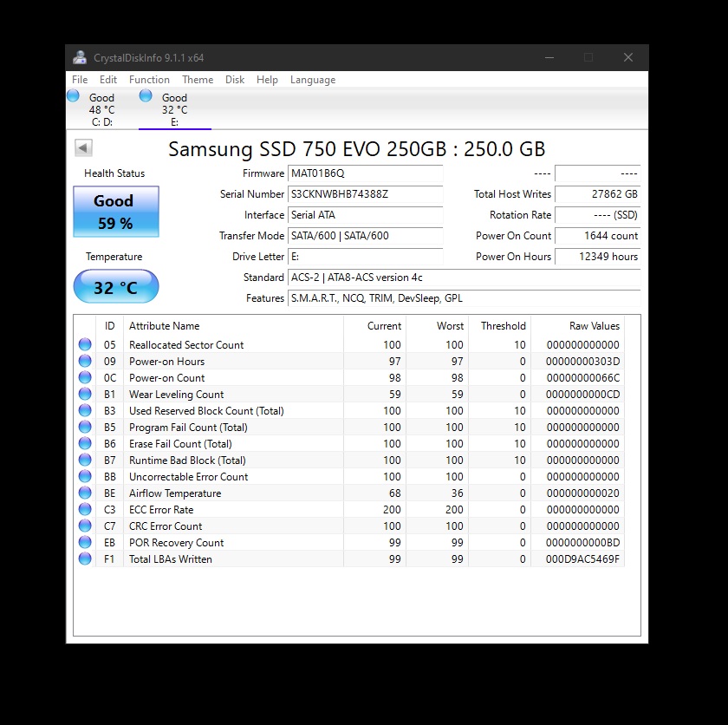Open the Language menu

(313, 80)
